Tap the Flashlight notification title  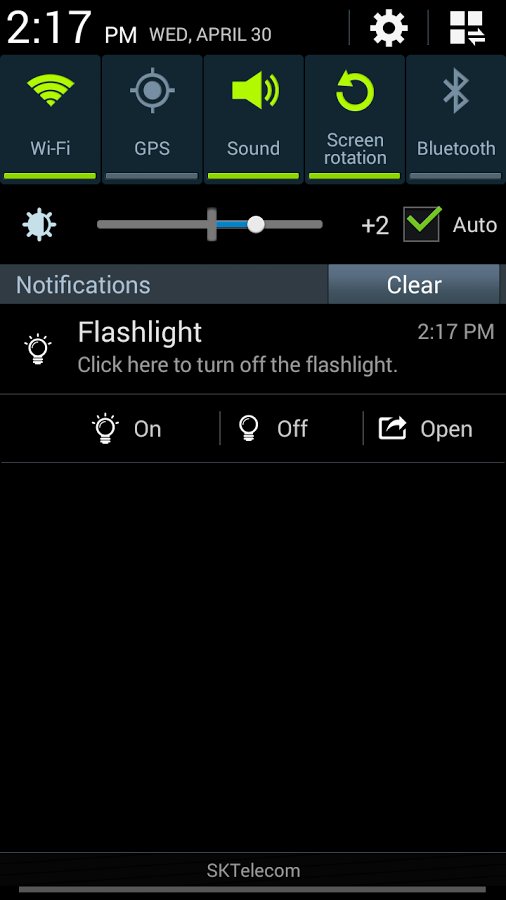tap(139, 332)
